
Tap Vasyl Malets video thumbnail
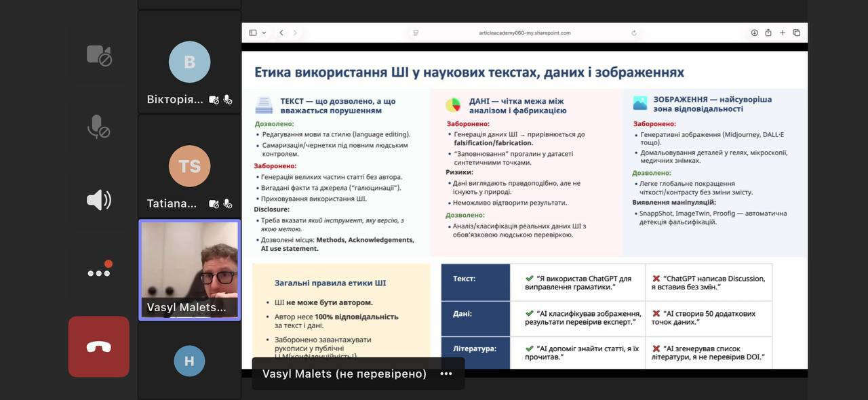[x=189, y=270]
